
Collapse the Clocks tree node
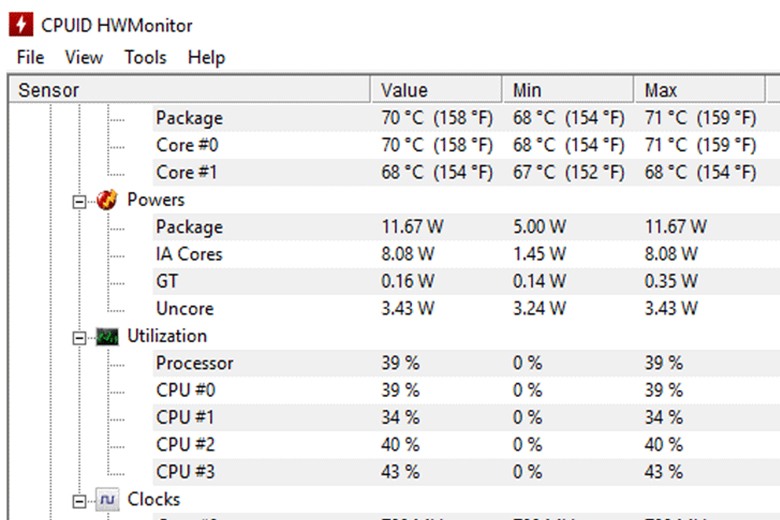(81, 499)
